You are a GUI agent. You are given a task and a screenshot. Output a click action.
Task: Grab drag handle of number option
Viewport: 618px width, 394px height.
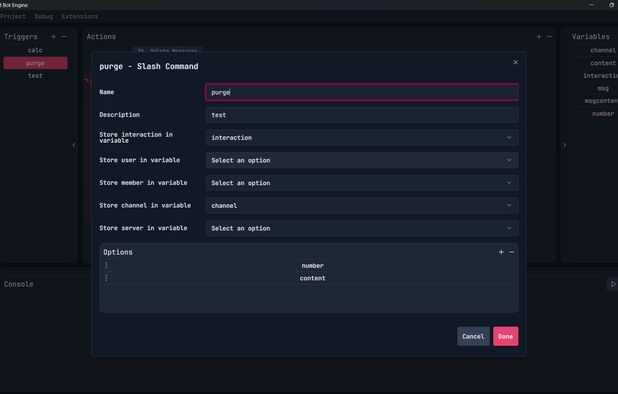pos(106,266)
